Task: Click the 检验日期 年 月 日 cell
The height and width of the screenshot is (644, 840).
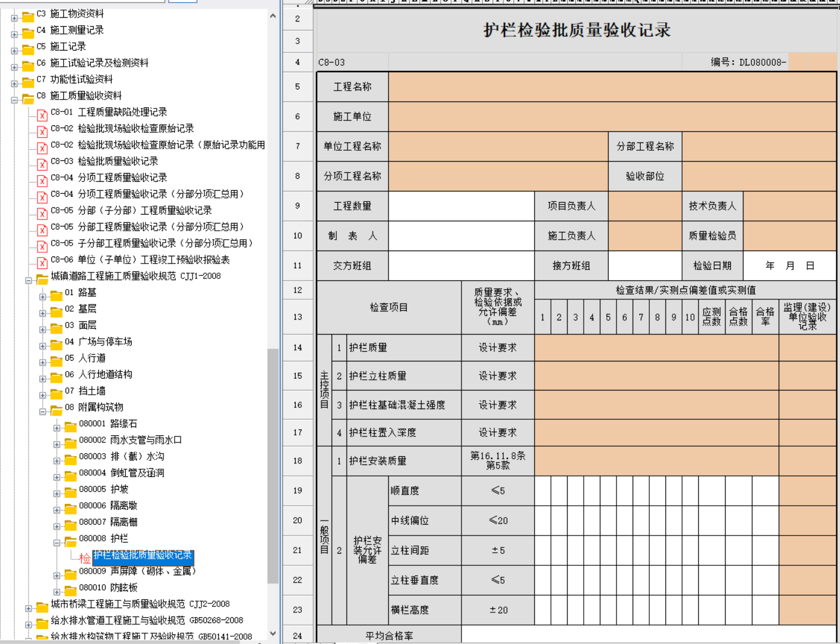Action: point(790,265)
